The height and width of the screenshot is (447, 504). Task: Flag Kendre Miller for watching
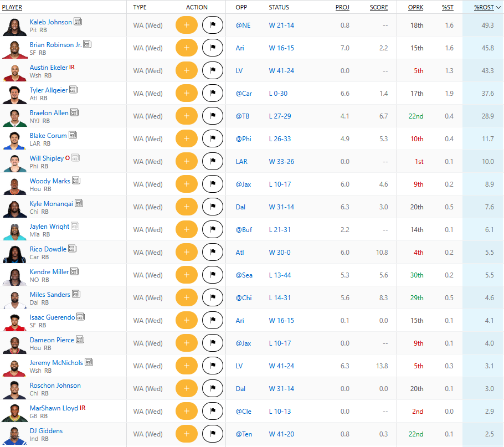pos(213,275)
